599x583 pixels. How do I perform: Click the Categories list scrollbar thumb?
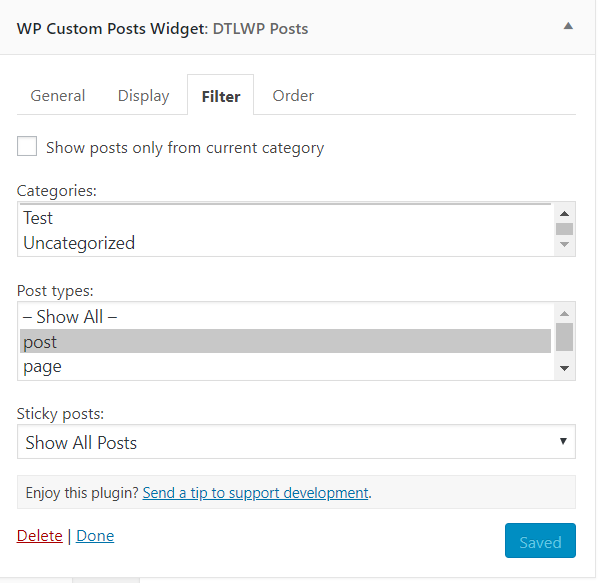pyautogui.click(x=564, y=229)
